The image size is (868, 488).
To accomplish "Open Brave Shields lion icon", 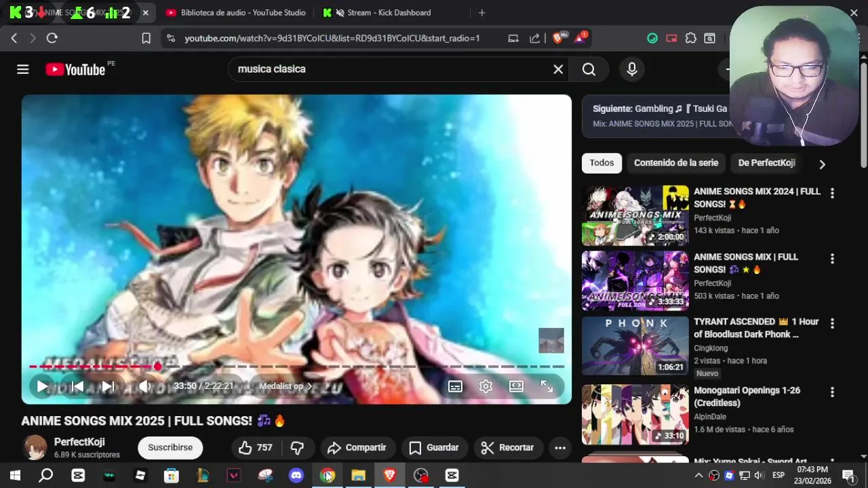I will point(558,39).
